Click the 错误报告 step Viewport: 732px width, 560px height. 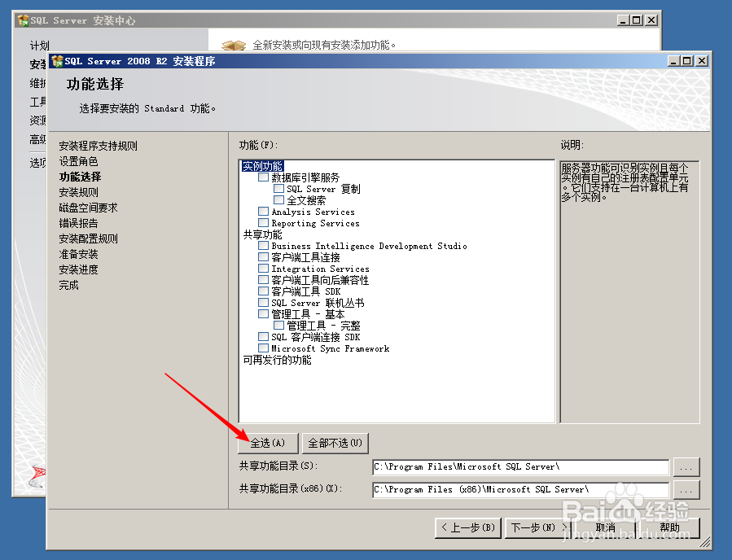pos(78,222)
